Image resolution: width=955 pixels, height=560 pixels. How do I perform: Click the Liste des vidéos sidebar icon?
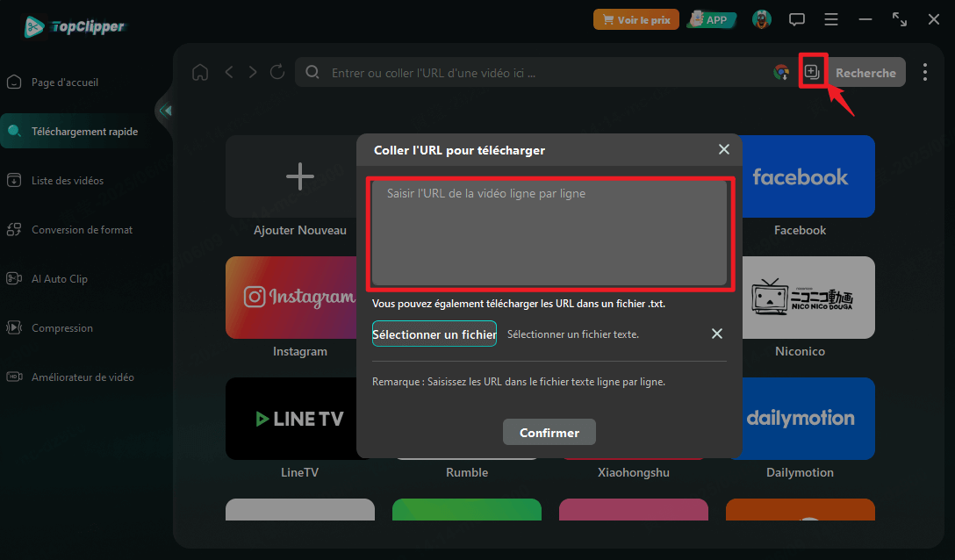tap(14, 180)
